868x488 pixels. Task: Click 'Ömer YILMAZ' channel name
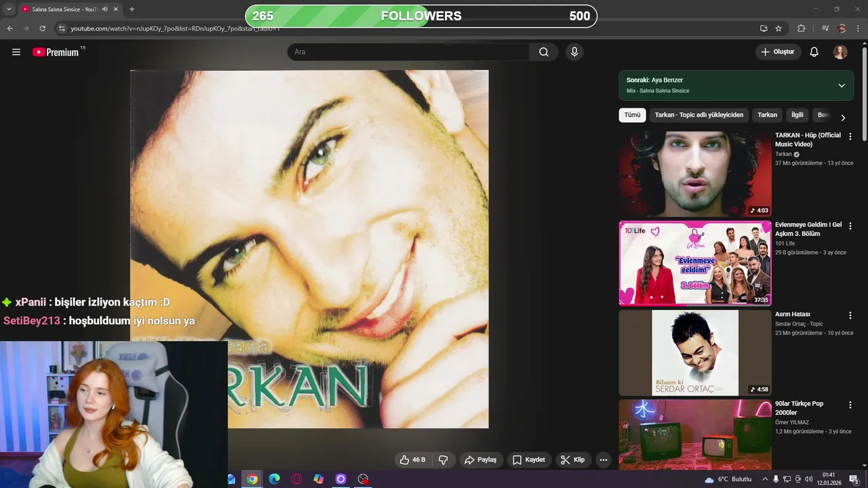[792, 422]
